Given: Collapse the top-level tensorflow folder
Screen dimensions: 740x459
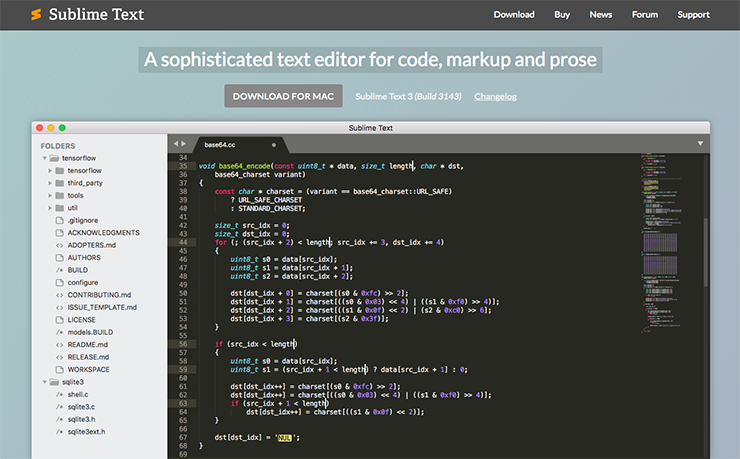Looking at the screenshot, I should (45, 158).
